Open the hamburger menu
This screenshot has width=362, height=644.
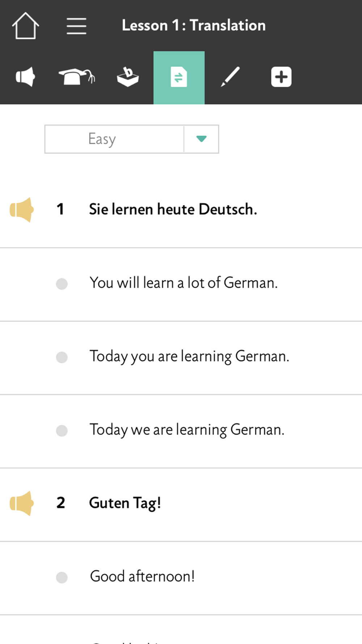(x=76, y=26)
